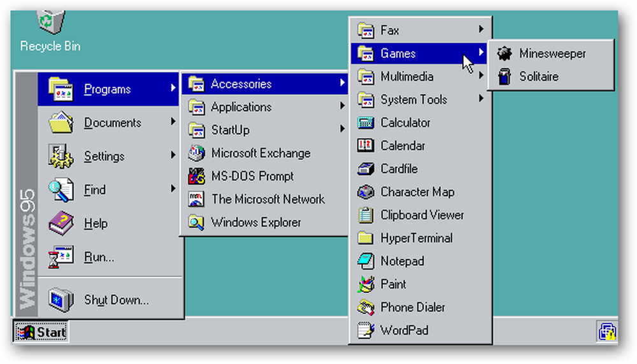This screenshot has width=637, height=364.
Task: Click the Settings gear icon
Action: tap(61, 157)
